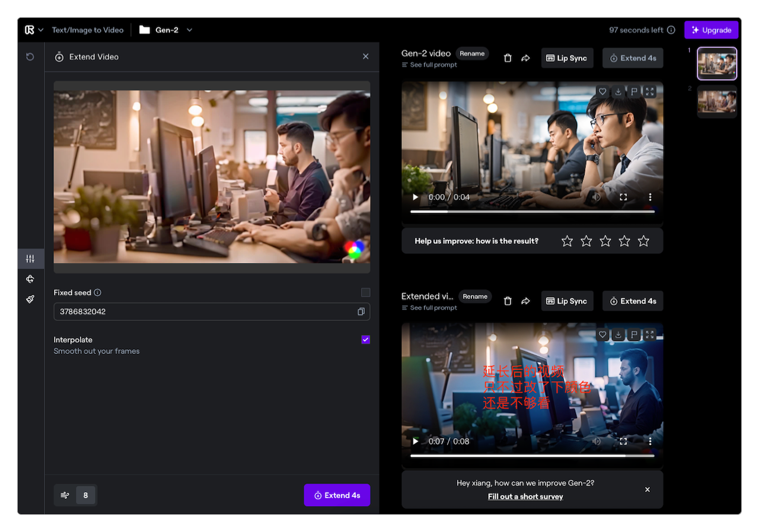Click the info icon beside Fixed seed

tap(97, 292)
